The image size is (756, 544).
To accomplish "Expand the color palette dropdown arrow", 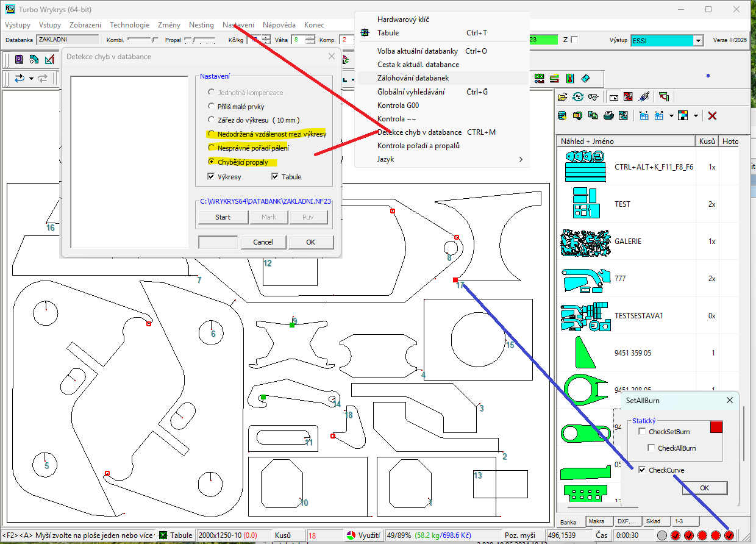I will 696,116.
